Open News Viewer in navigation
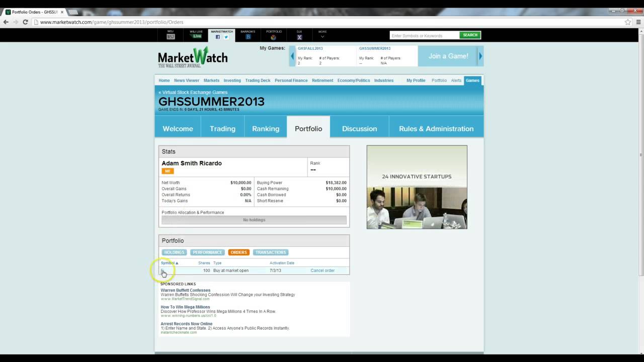This screenshot has height=362, width=644. pos(187,80)
